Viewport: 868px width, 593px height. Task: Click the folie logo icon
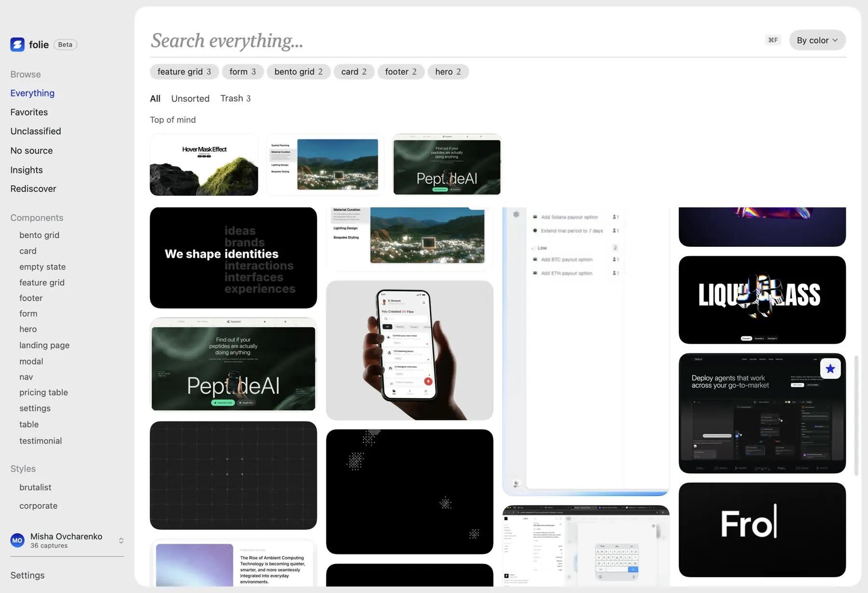pos(17,44)
